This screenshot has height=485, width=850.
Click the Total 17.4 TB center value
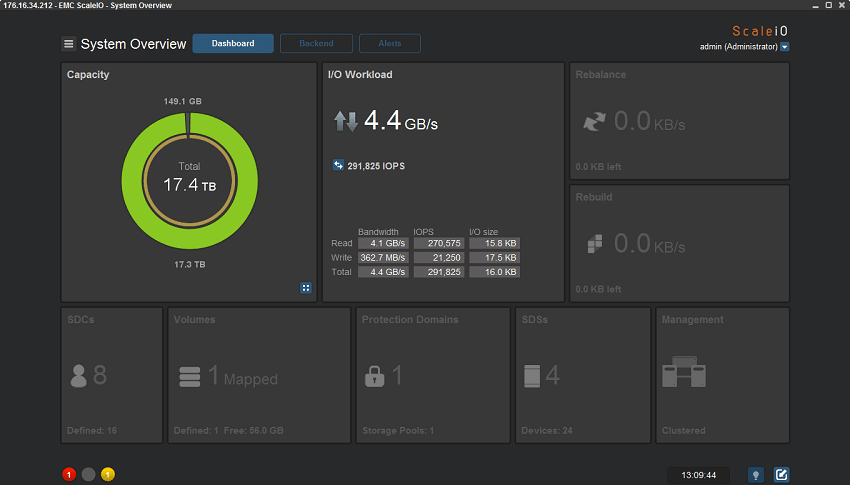[x=190, y=185]
